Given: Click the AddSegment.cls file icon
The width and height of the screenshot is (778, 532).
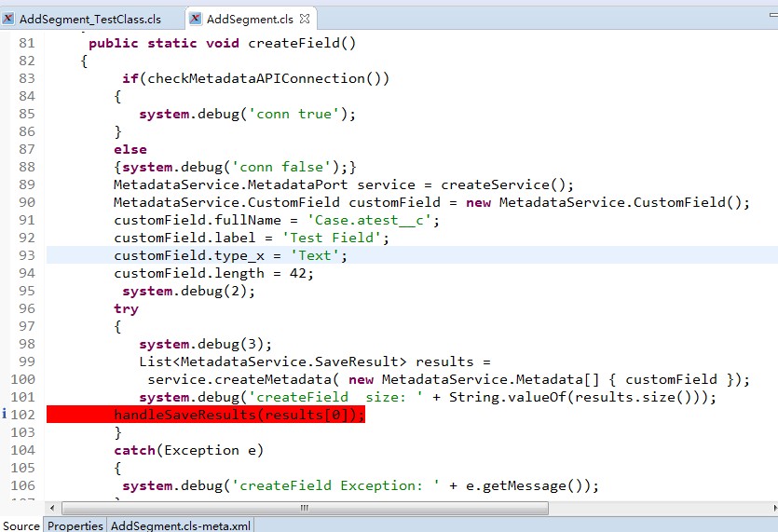Looking at the screenshot, I should [196, 19].
